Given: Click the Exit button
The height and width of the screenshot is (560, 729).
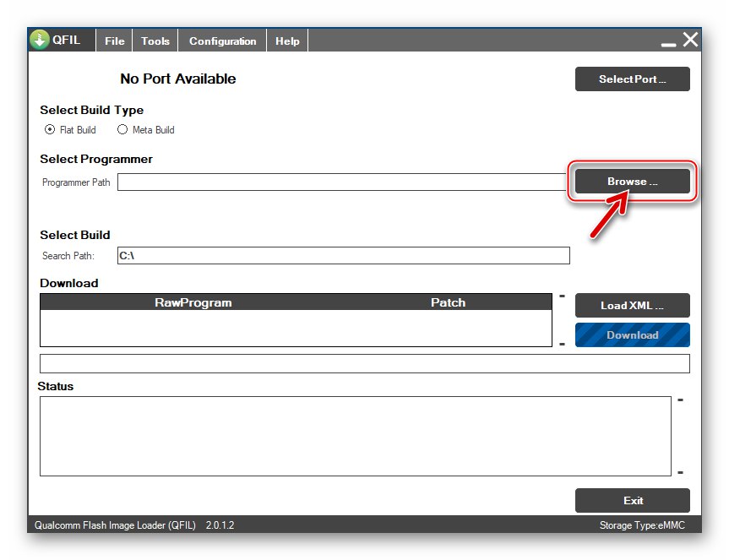Looking at the screenshot, I should click(x=633, y=501).
